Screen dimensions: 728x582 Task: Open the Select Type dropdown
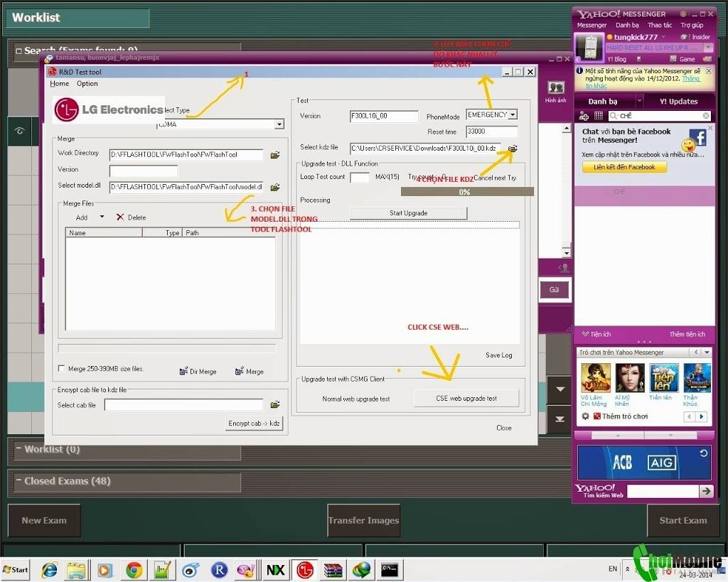pos(279,124)
